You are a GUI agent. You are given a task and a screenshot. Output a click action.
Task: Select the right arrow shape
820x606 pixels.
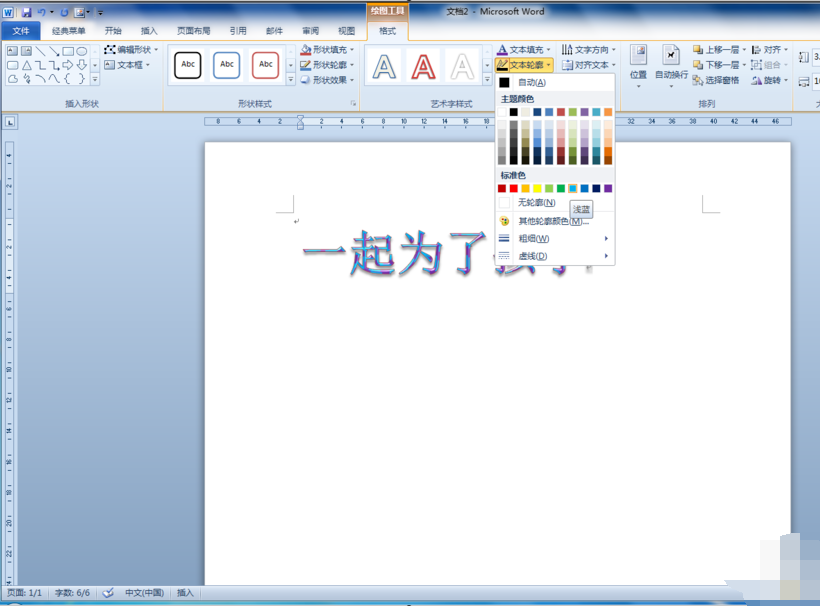pyautogui.click(x=68, y=65)
